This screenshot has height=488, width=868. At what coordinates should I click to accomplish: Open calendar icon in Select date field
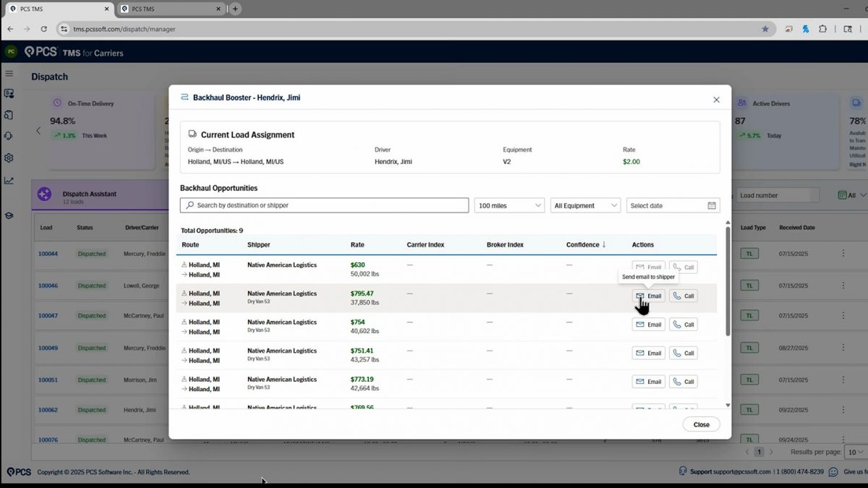[712, 206]
